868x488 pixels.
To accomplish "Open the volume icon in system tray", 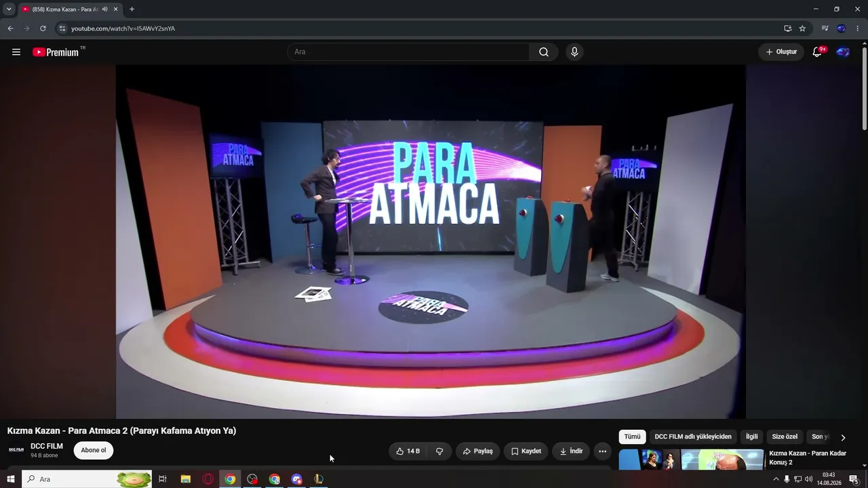I will (x=808, y=479).
